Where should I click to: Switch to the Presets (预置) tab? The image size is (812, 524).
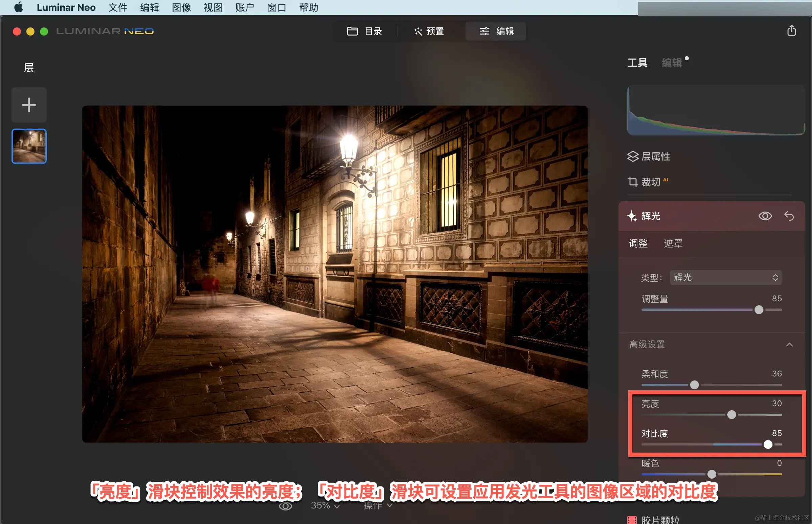429,31
